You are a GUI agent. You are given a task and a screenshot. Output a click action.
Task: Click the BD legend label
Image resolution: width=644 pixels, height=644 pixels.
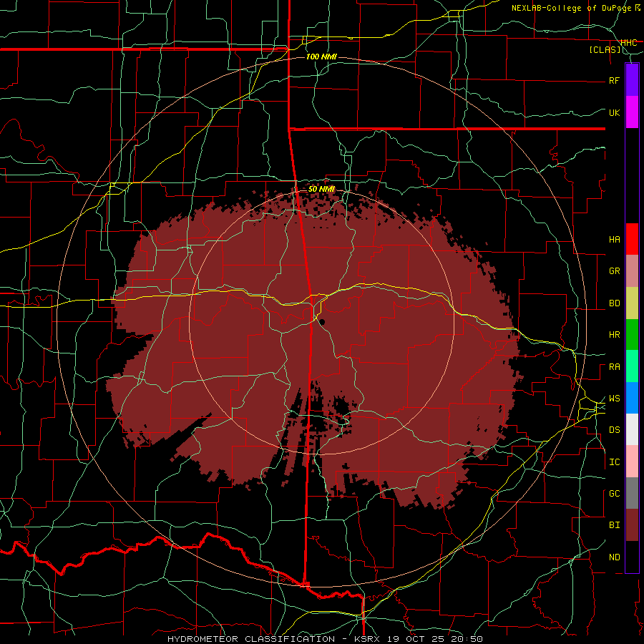click(x=614, y=303)
